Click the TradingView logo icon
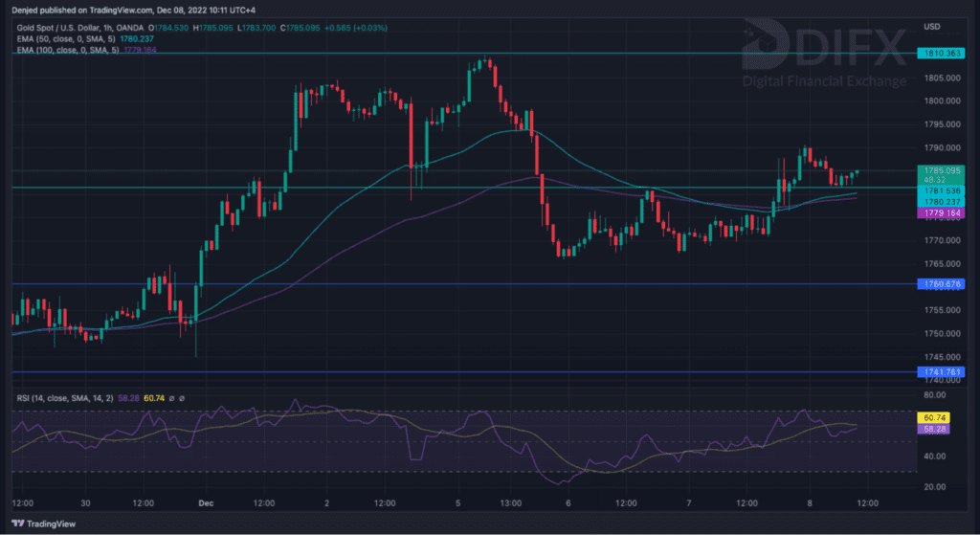Viewport: 980px width, 535px height. pyautogui.click(x=16, y=524)
